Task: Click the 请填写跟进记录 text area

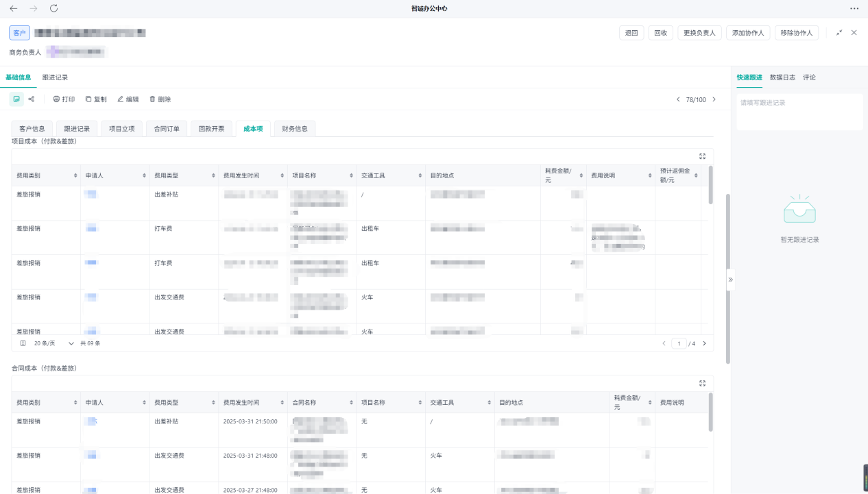Action: [x=799, y=112]
